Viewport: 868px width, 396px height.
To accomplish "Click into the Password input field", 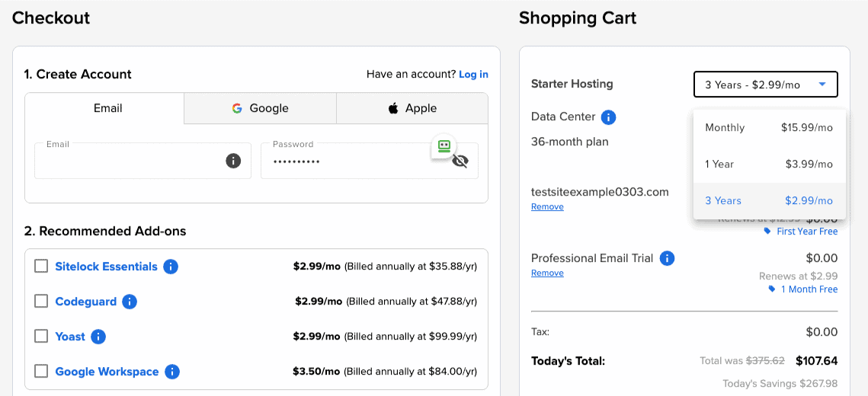I will pyautogui.click(x=370, y=161).
